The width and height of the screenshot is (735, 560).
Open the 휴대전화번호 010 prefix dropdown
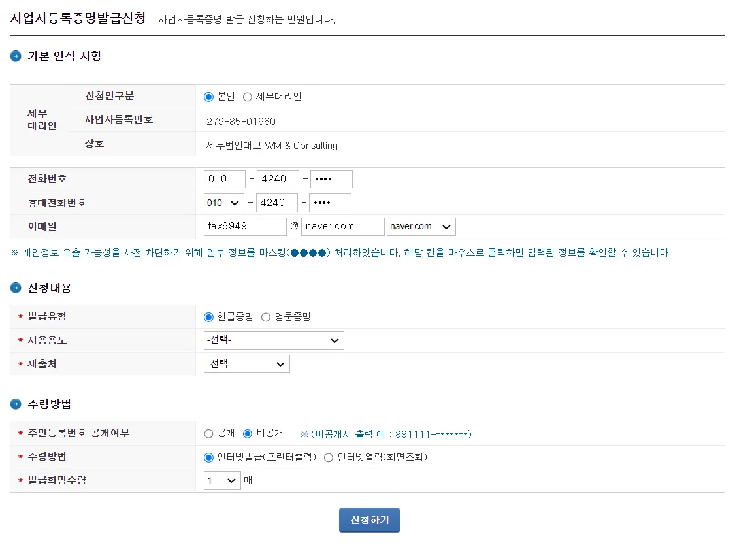click(224, 203)
